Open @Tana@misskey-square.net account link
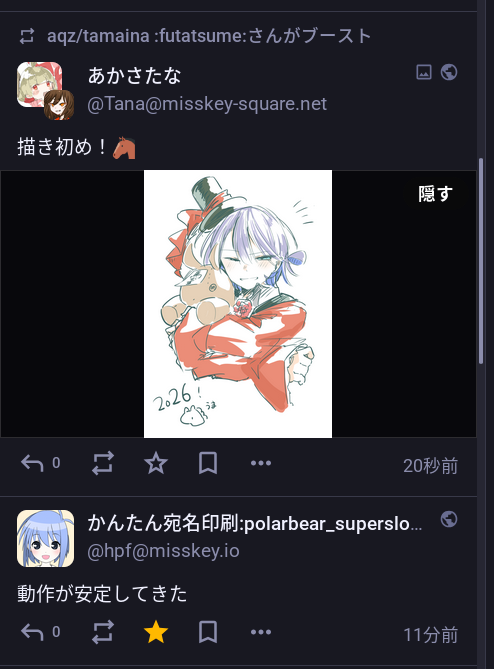The width and height of the screenshot is (494, 669). pyautogui.click(x=207, y=104)
